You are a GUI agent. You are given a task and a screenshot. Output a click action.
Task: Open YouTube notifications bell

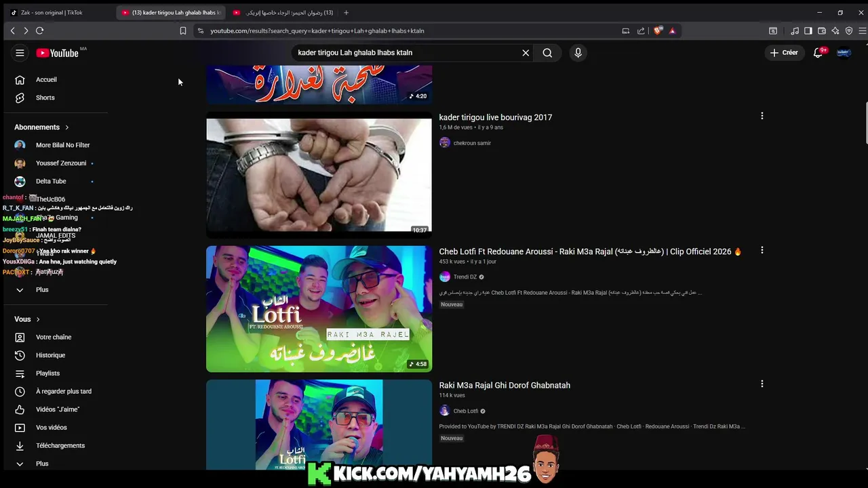point(818,53)
